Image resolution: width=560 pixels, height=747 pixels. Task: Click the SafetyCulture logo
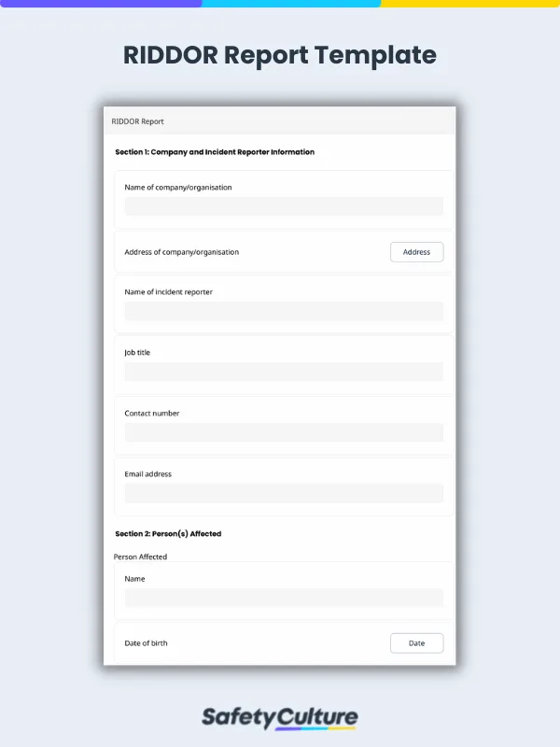280,718
